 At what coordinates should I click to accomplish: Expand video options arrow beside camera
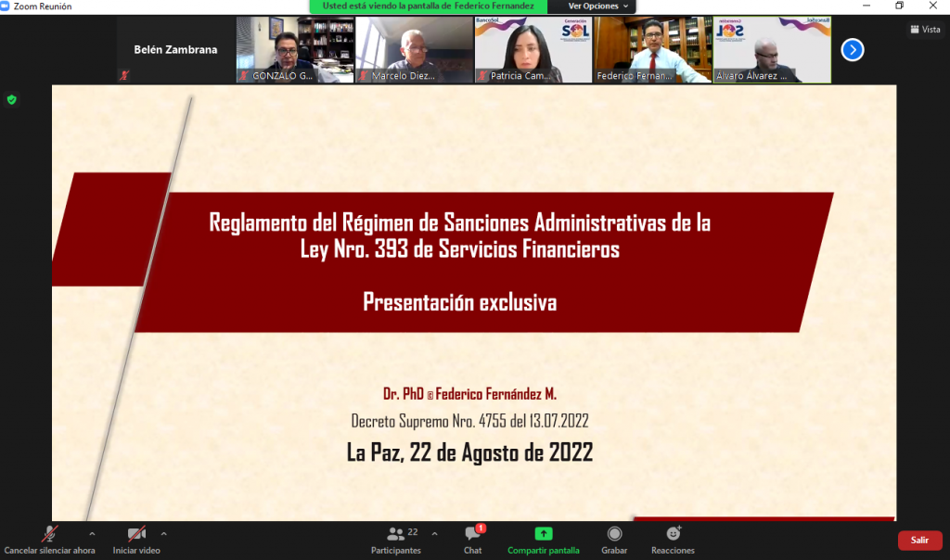[x=164, y=534]
